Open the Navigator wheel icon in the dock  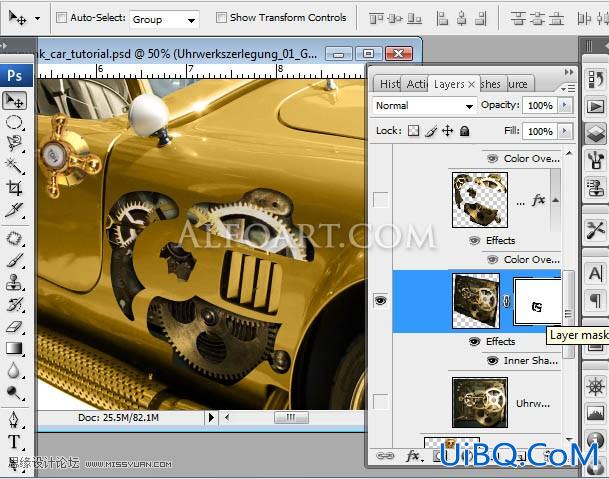click(595, 387)
